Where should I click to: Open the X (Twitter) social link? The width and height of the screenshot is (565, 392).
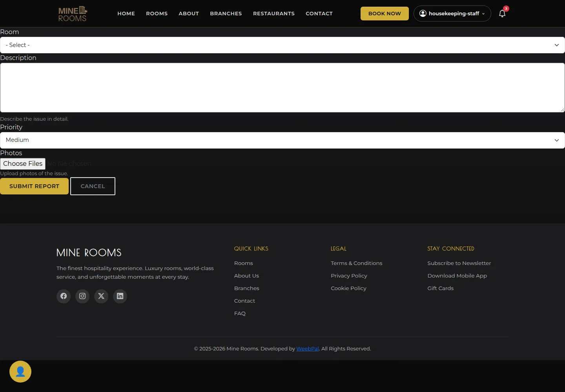pyautogui.click(x=101, y=296)
